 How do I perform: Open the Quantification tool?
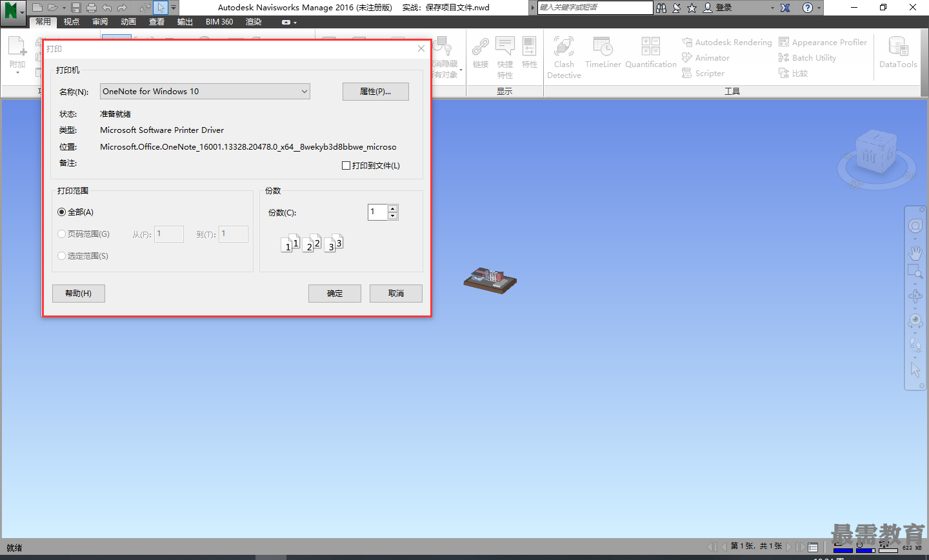pos(651,52)
